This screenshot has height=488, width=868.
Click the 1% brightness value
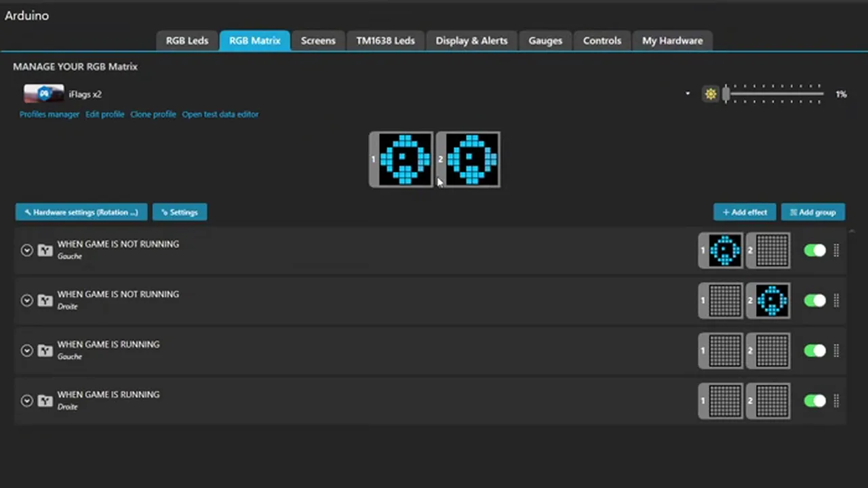pyautogui.click(x=841, y=94)
